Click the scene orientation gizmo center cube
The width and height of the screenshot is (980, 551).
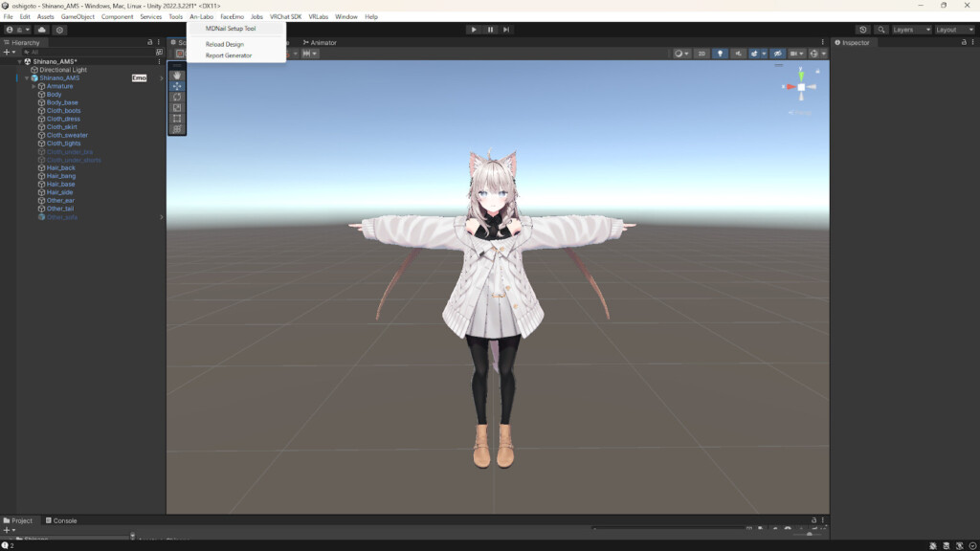801,87
